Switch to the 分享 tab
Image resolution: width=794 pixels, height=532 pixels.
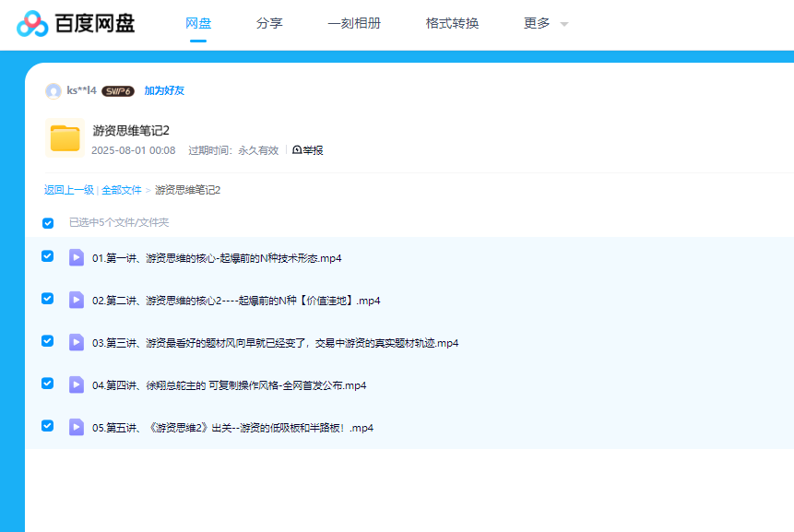(269, 24)
